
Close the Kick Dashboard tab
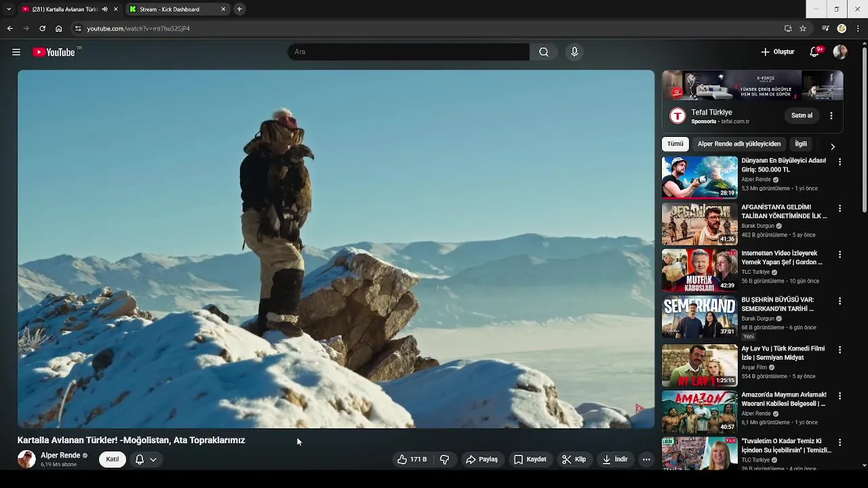point(223,9)
